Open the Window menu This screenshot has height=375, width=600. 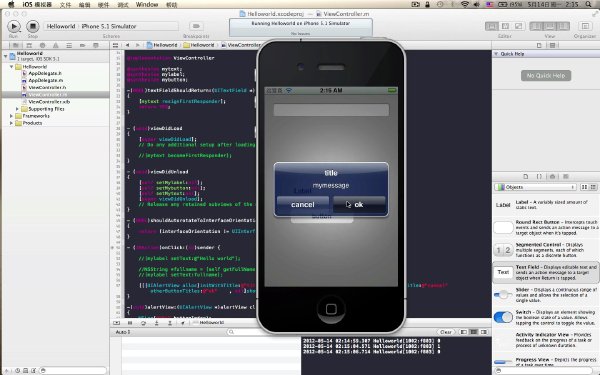click(x=147, y=5)
